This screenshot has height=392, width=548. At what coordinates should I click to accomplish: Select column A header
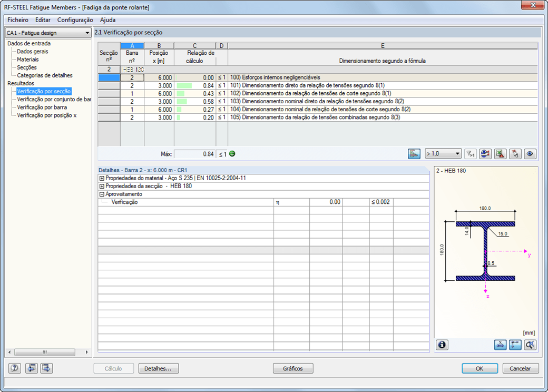point(132,46)
